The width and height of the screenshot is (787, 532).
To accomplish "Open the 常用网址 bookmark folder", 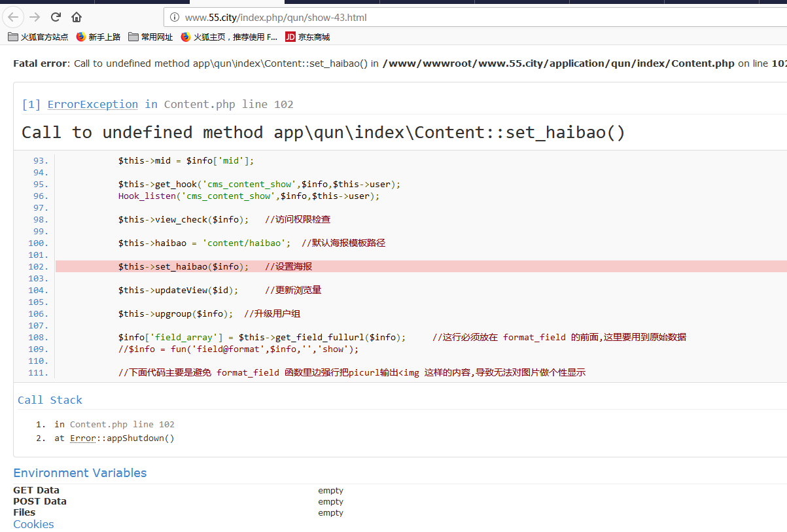I will [x=150, y=37].
